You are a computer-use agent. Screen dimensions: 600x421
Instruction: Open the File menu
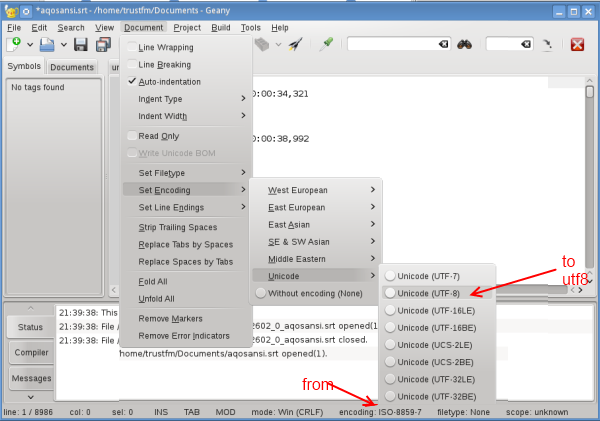(x=14, y=28)
